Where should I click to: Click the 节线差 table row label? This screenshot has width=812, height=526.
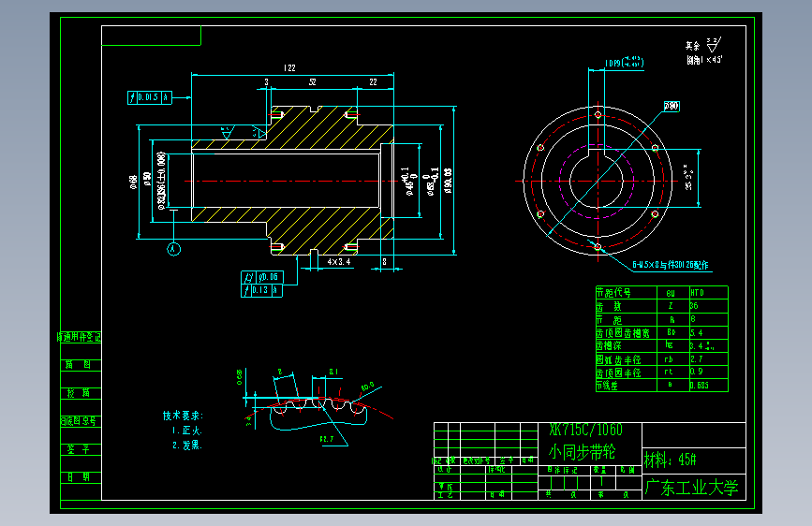point(607,386)
